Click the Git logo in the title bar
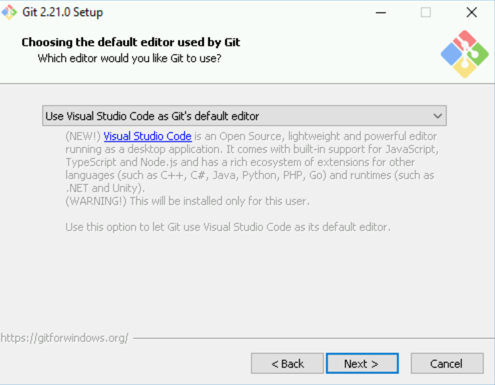Viewport: 495px width, 385px height. 9,12
